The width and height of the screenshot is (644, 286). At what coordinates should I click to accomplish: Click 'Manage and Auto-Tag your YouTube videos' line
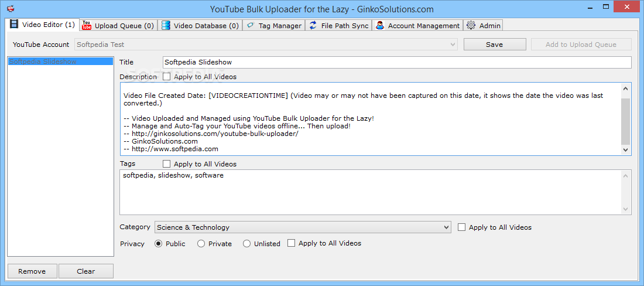tap(237, 126)
